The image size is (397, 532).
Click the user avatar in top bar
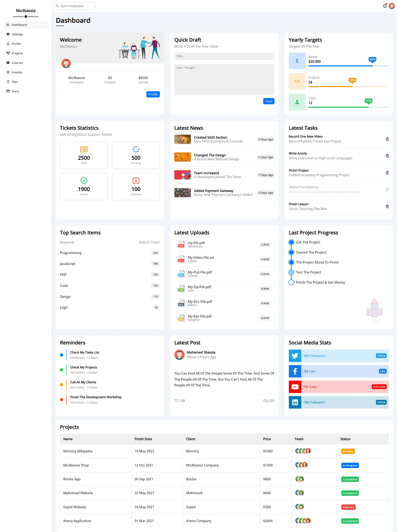(391, 6)
